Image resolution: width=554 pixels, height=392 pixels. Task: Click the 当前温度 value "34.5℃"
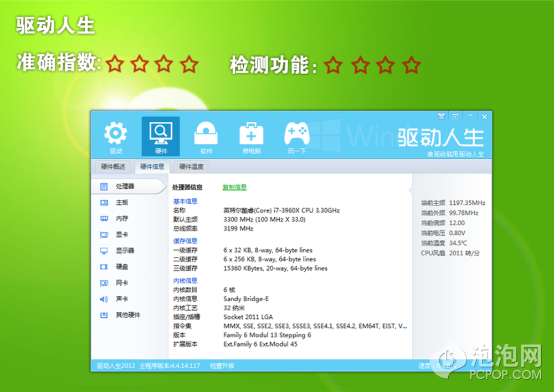point(458,243)
